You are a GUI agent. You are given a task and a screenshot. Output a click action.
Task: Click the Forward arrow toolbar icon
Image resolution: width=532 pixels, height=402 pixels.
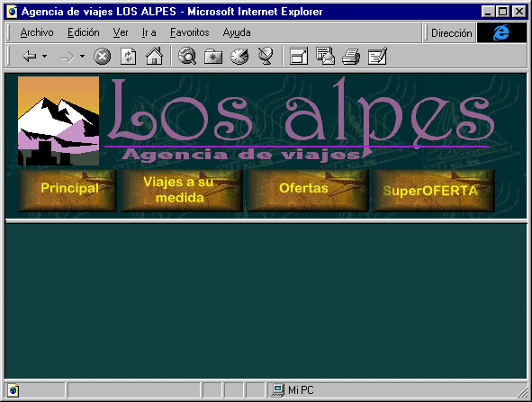pos(68,57)
